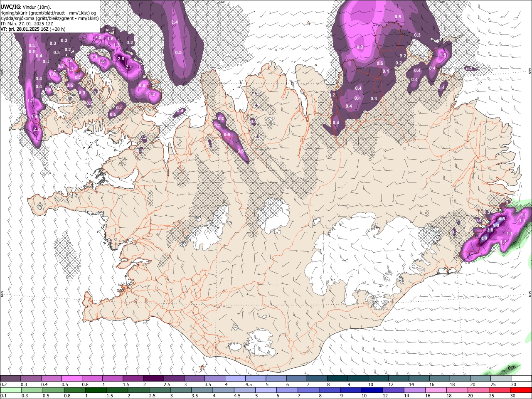
Task: Click the 'VT: Þri. 28.01.2025 16Z (+28 h)' line
Action: [x=33, y=30]
